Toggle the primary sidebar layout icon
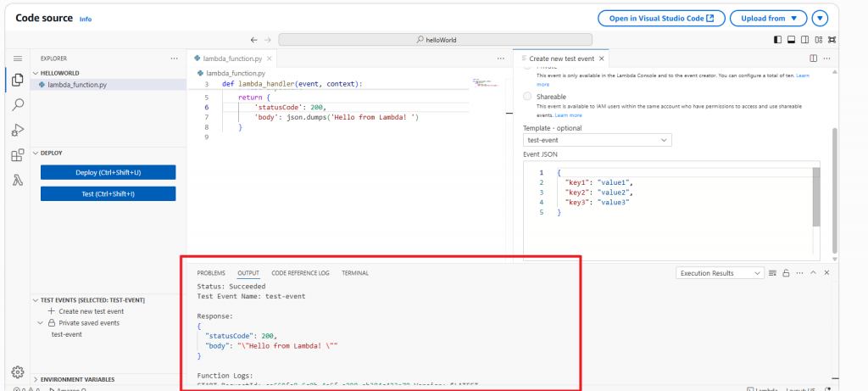 pyautogui.click(x=778, y=40)
